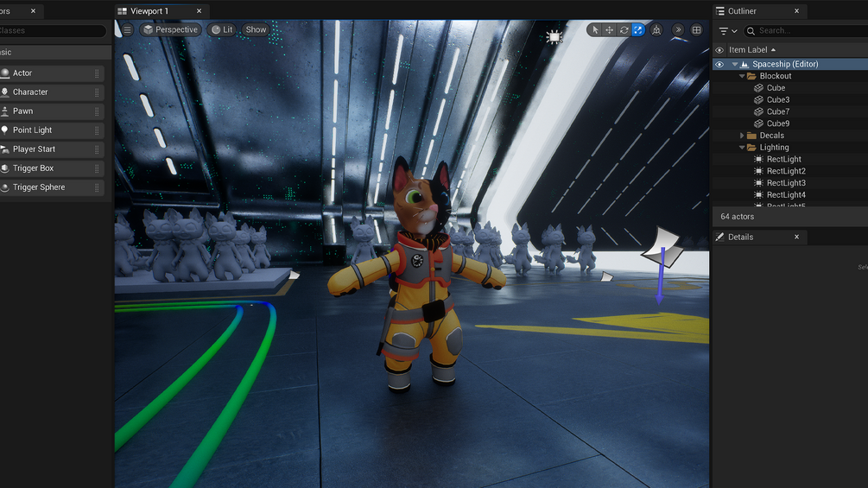Select the Player Start entry in Place Actors

pos(52,149)
